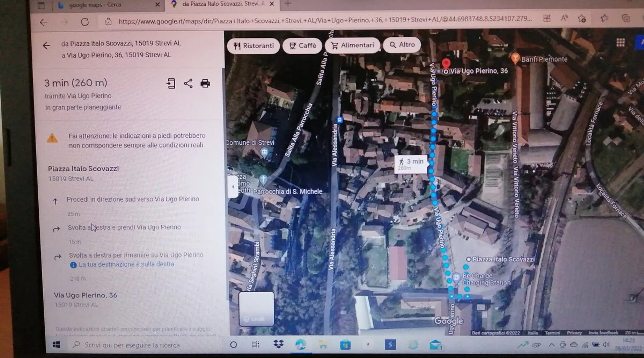The height and width of the screenshot is (358, 644).
Task: Open the Google apps grid icon
Action: (x=620, y=43)
